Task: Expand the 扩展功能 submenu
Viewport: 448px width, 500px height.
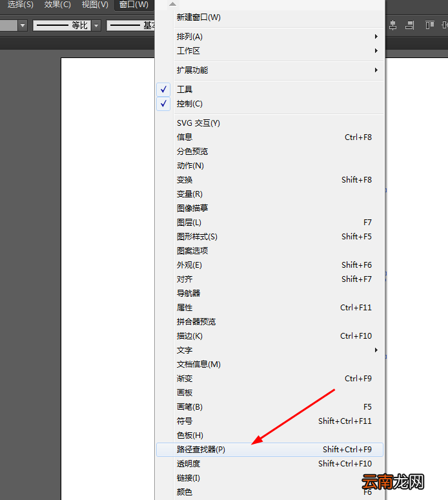Action: tap(270, 70)
